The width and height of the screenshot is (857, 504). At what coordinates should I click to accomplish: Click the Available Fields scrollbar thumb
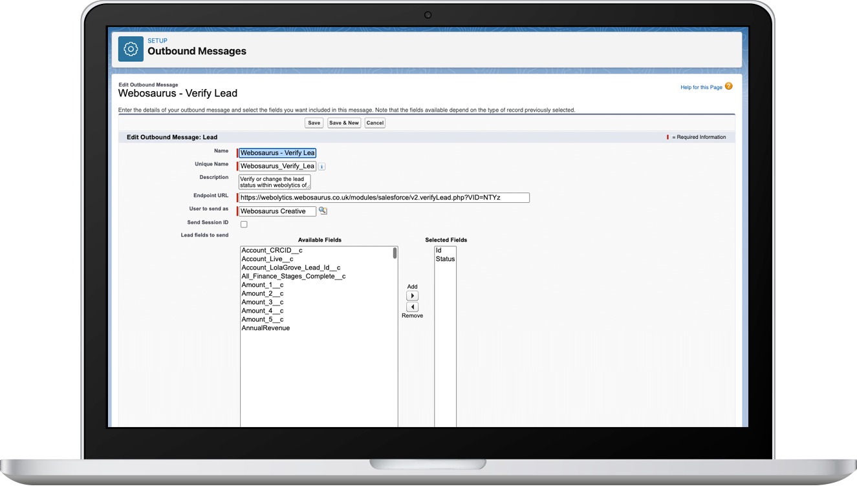pos(395,253)
